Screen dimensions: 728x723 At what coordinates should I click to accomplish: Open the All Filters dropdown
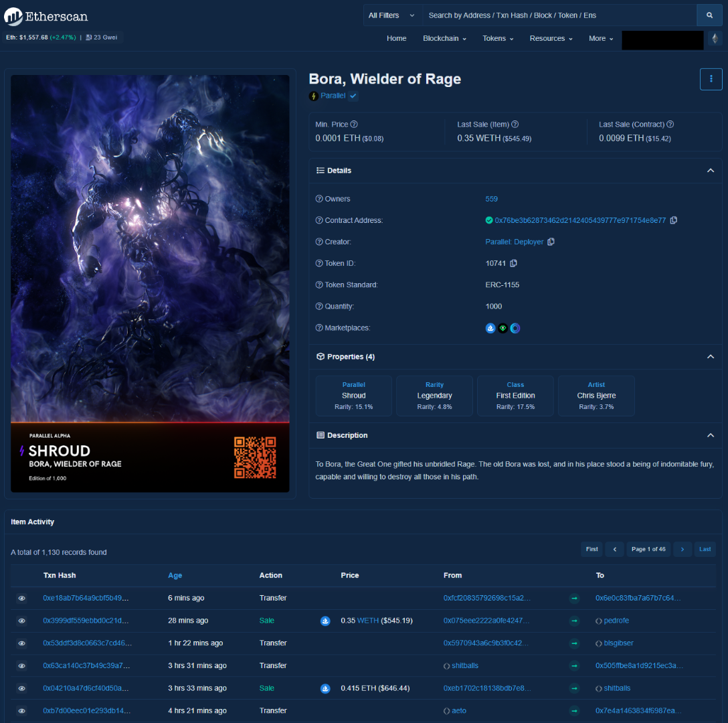(392, 15)
